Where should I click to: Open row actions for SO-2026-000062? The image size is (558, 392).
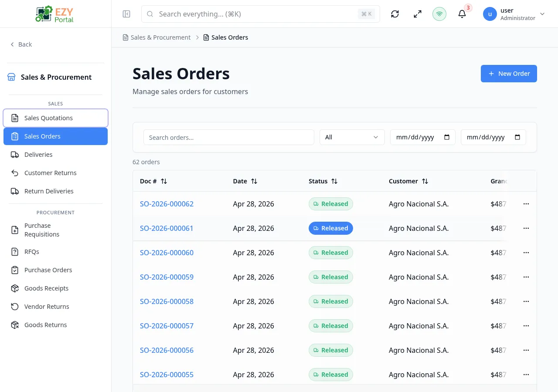tap(526, 204)
